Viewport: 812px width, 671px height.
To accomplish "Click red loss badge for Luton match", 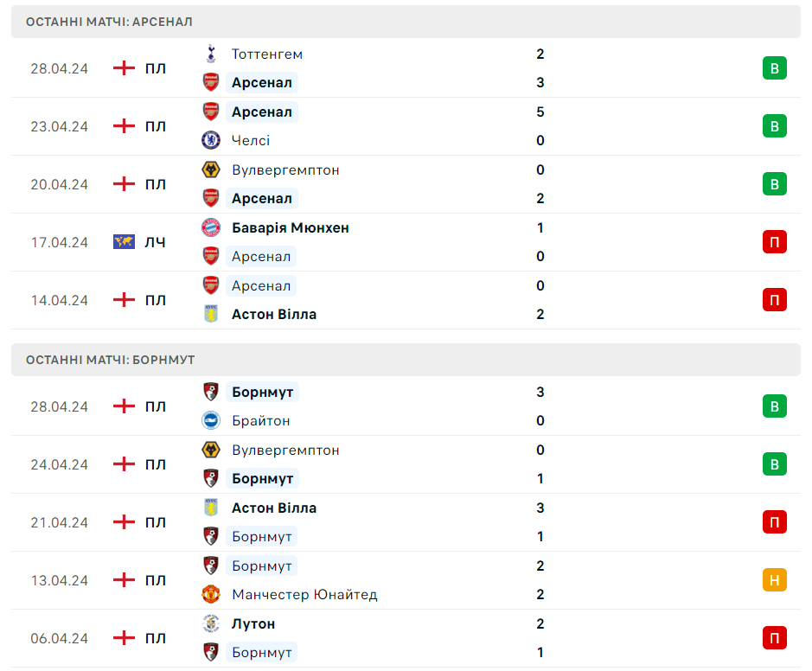I will pos(774,638).
